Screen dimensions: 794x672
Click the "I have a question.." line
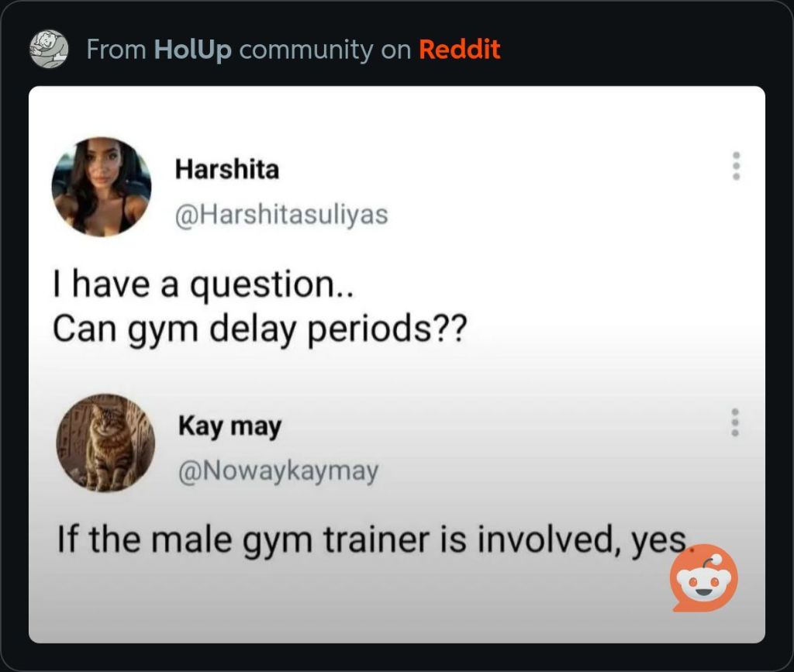coord(204,285)
